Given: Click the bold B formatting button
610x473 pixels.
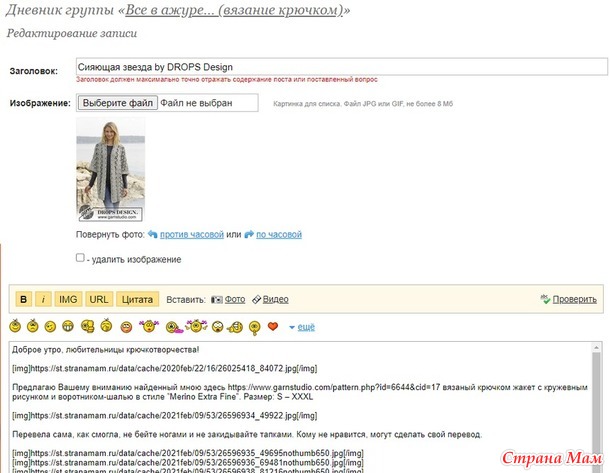Looking at the screenshot, I should click(x=23, y=300).
